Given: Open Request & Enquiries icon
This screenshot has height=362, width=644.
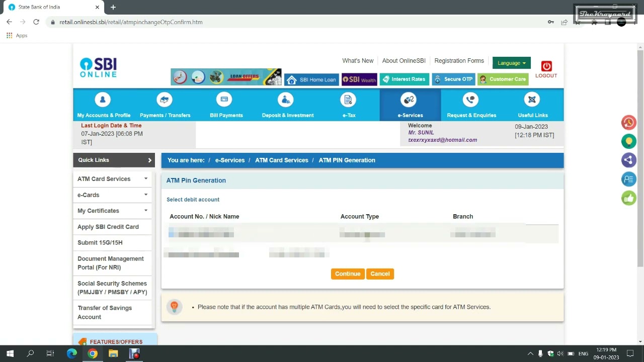Looking at the screenshot, I should click(470, 100).
